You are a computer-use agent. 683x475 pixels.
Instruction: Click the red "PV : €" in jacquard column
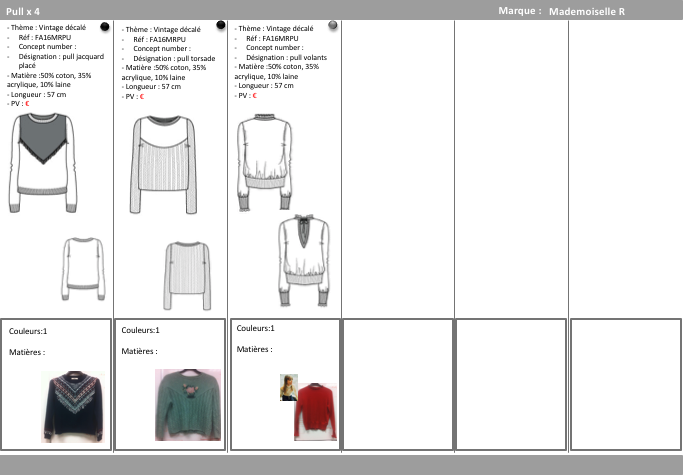pos(20,104)
